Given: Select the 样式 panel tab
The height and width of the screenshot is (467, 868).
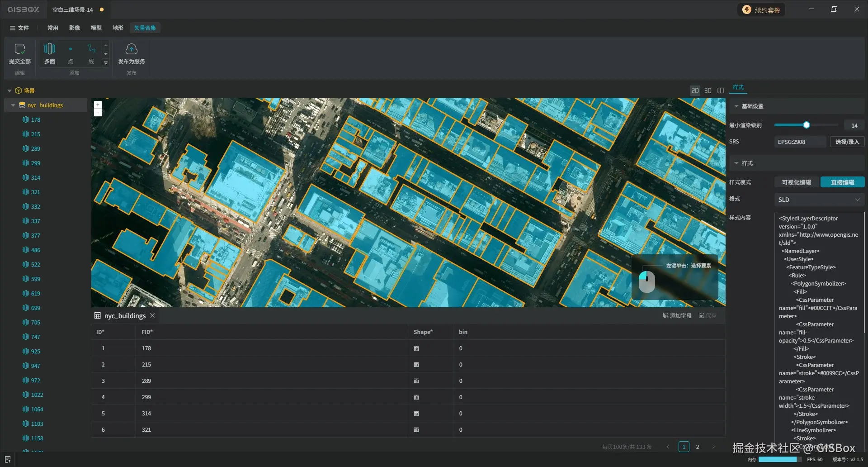Looking at the screenshot, I should pos(738,87).
